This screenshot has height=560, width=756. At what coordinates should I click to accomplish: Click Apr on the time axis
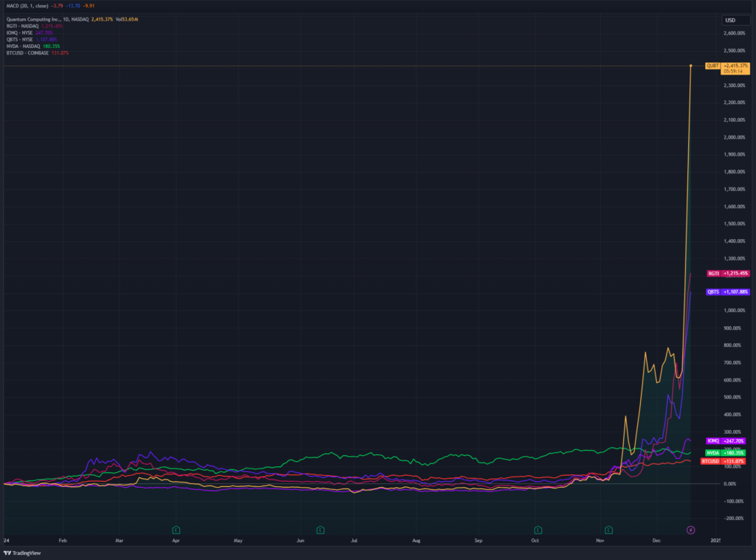click(176, 541)
